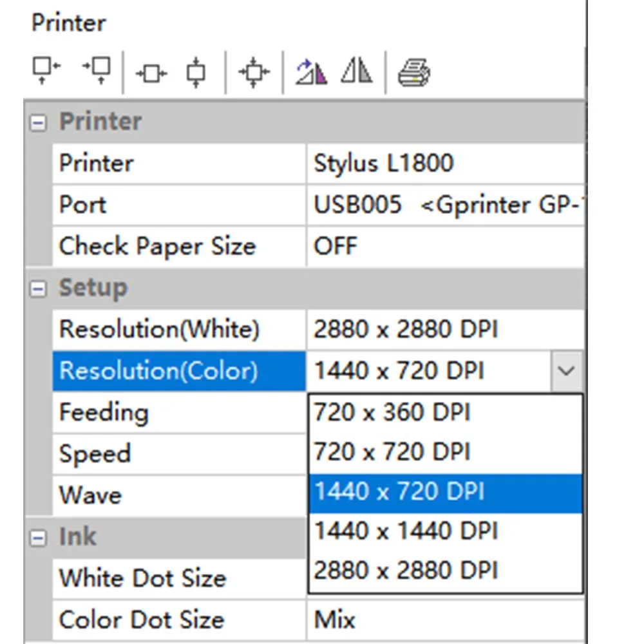The width and height of the screenshot is (644, 644).
Task: Click the Stylus L1800 printer value
Action: point(445,164)
